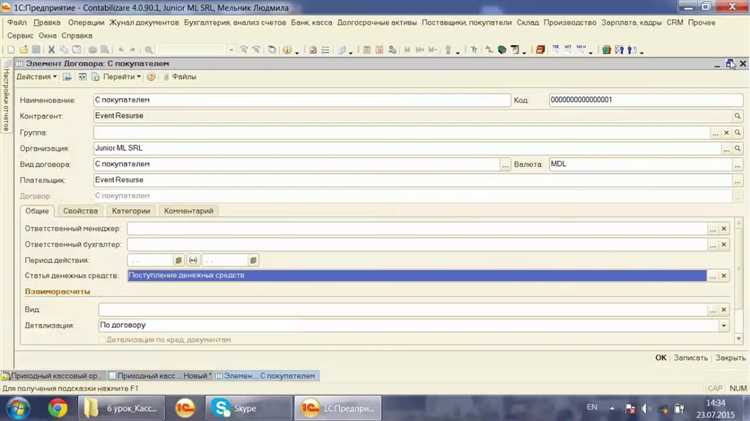Click the magnifier icon in Организация field

738,148
